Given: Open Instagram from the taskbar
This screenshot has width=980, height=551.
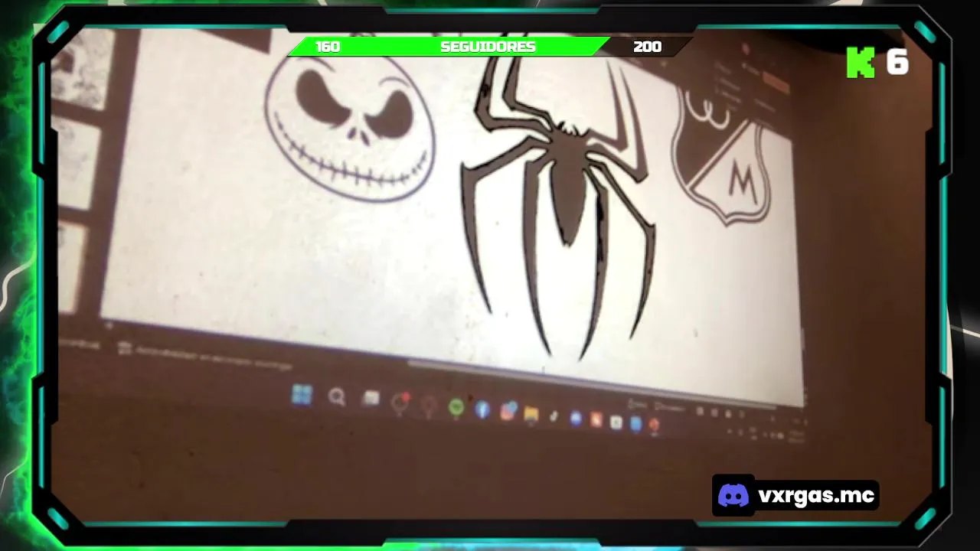Looking at the screenshot, I should (508, 412).
